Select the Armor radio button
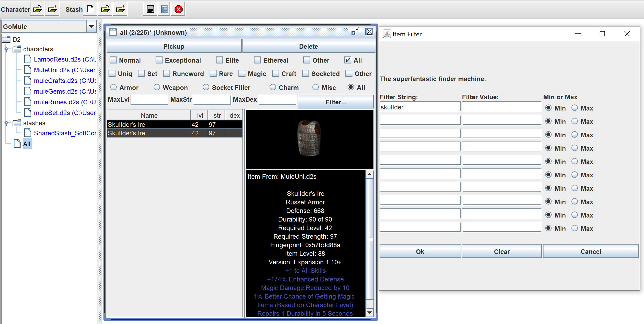Screen dimensions: 644x324 [x=114, y=87]
